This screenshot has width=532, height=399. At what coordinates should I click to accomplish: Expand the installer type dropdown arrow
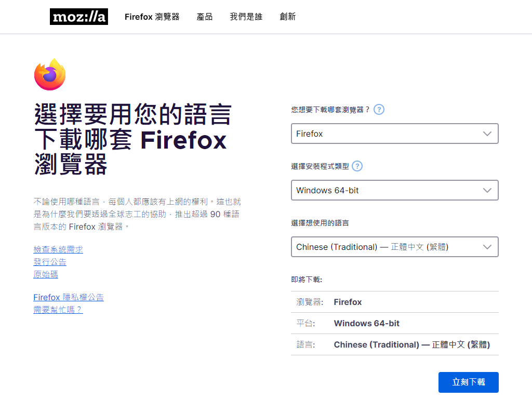[487, 190]
